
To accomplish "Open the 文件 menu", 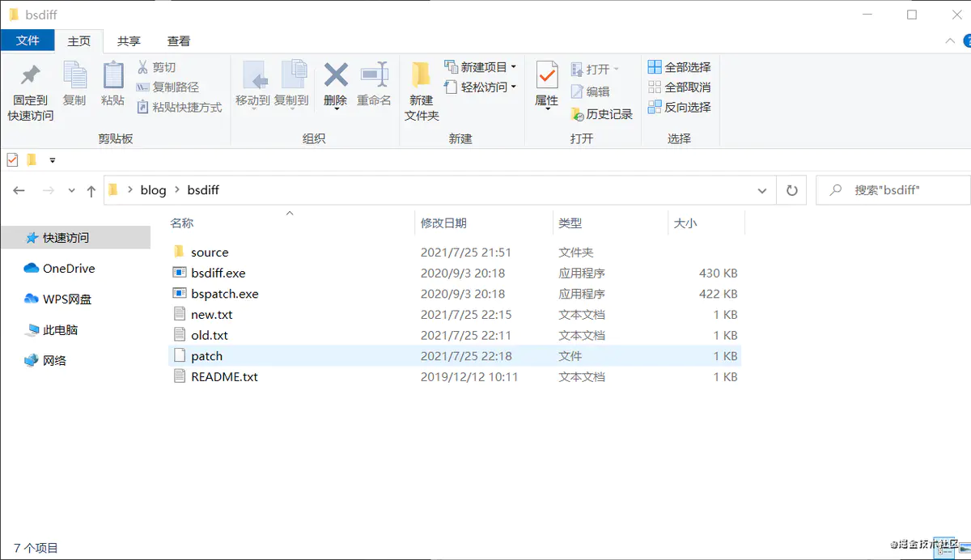I will 28,40.
